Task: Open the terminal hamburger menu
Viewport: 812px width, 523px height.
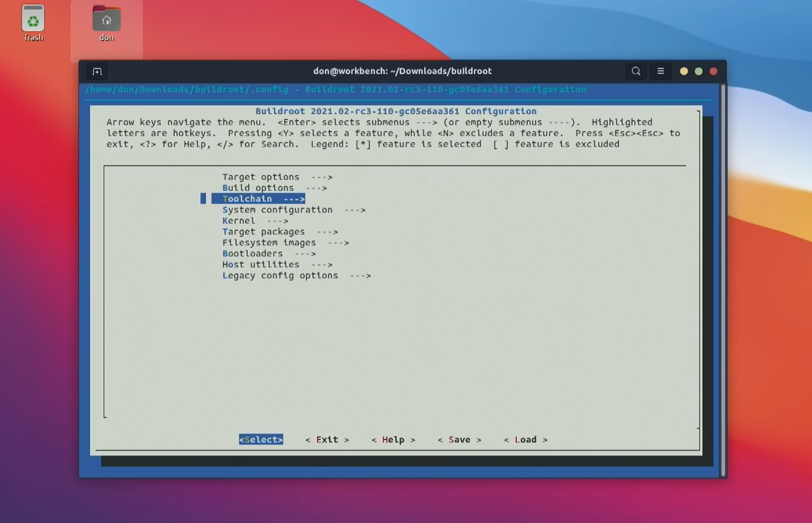Action: (660, 71)
